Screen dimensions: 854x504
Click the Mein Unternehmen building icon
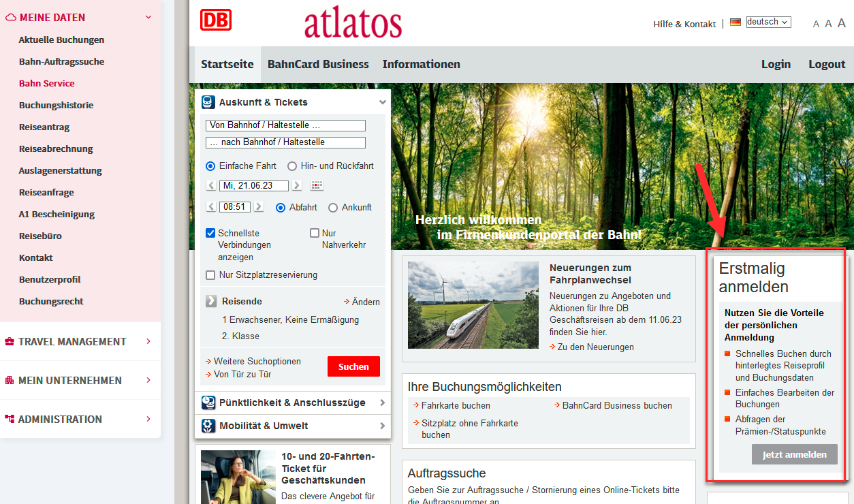(10, 381)
